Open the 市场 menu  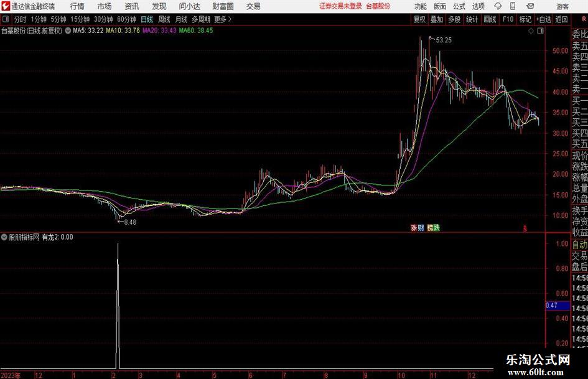point(105,6)
